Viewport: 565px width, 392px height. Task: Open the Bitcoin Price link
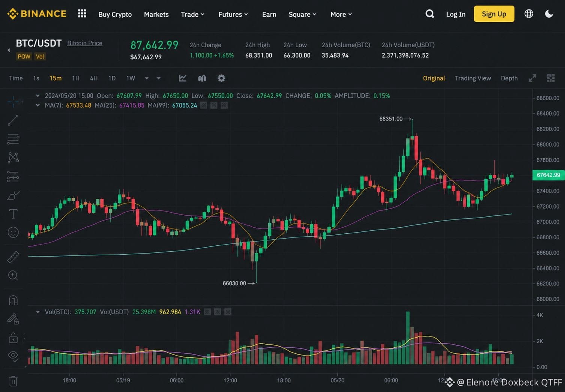click(85, 43)
